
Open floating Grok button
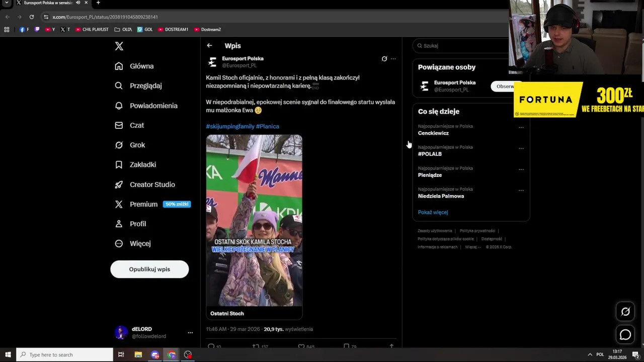[x=625, y=312]
